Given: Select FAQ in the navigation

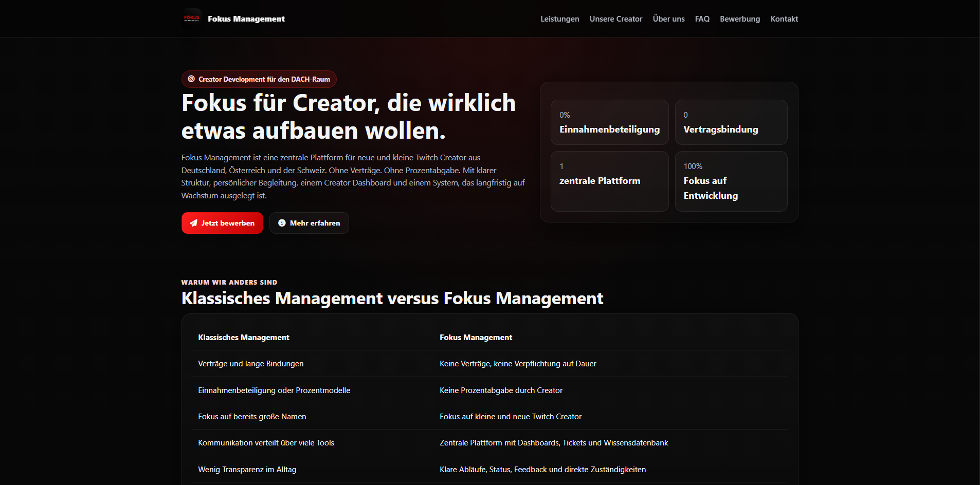Looking at the screenshot, I should pos(702,19).
